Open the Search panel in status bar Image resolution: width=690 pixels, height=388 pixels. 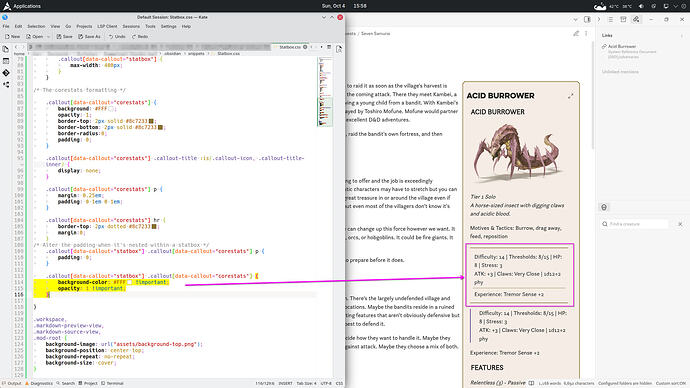(66, 384)
